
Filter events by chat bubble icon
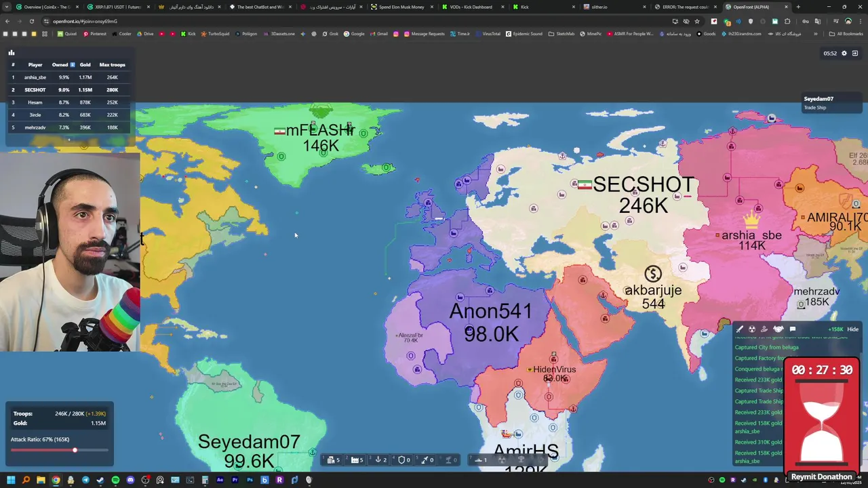pos(792,329)
